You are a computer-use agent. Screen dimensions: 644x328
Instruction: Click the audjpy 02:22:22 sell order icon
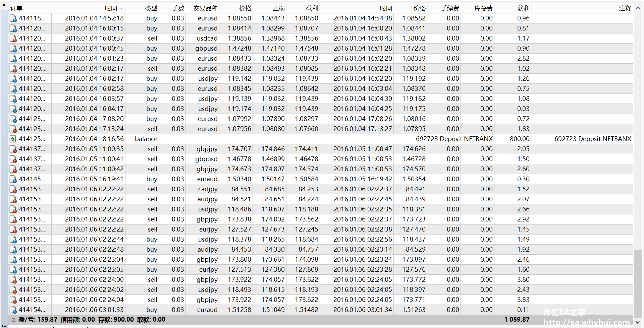click(x=13, y=199)
